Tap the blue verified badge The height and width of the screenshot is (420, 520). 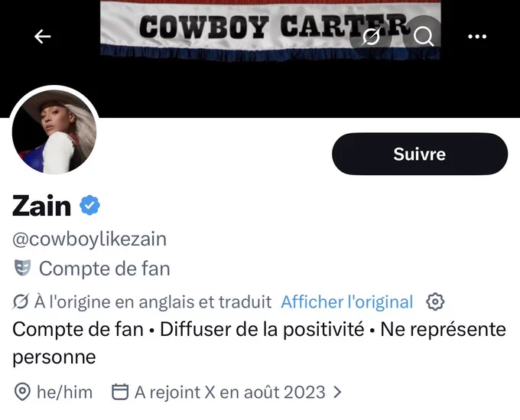click(89, 206)
